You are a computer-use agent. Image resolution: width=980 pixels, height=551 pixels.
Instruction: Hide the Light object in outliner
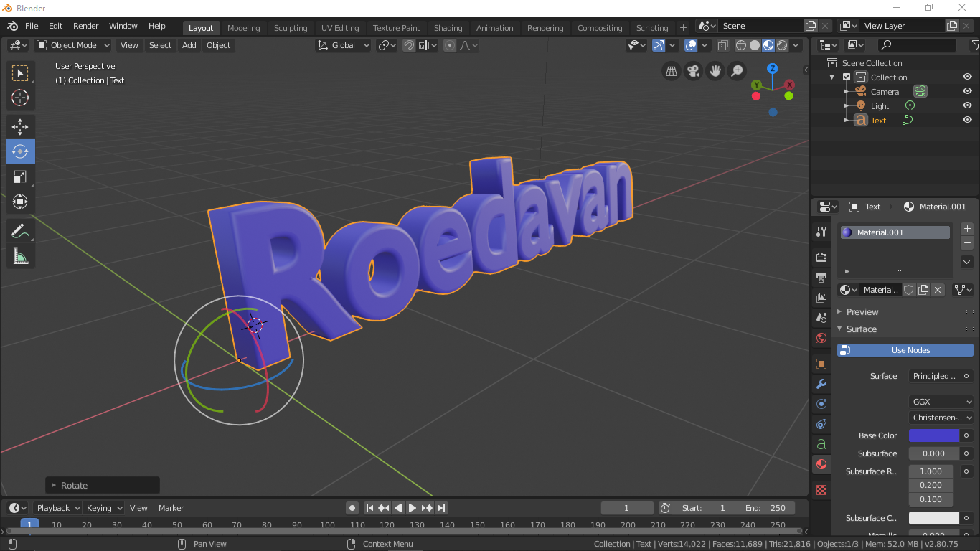967,106
